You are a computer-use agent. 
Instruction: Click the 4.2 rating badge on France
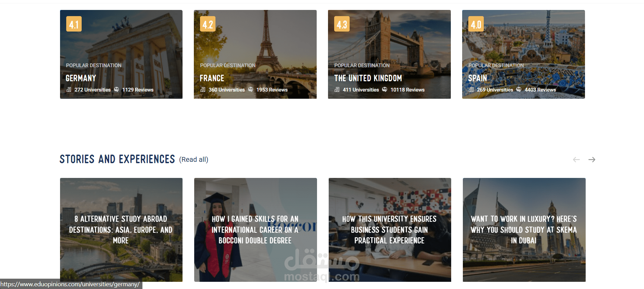pyautogui.click(x=208, y=24)
